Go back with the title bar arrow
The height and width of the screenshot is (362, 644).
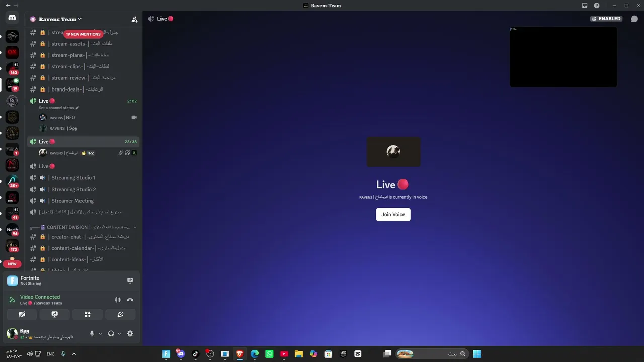click(8, 6)
